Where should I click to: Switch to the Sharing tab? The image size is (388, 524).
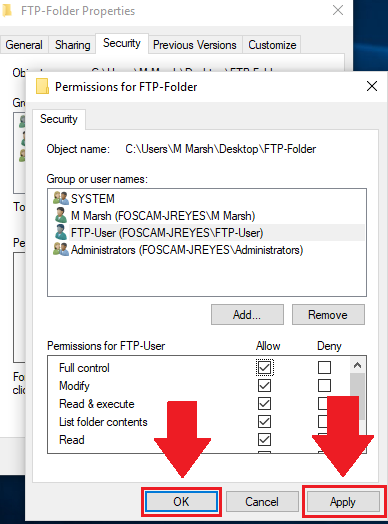point(73,45)
